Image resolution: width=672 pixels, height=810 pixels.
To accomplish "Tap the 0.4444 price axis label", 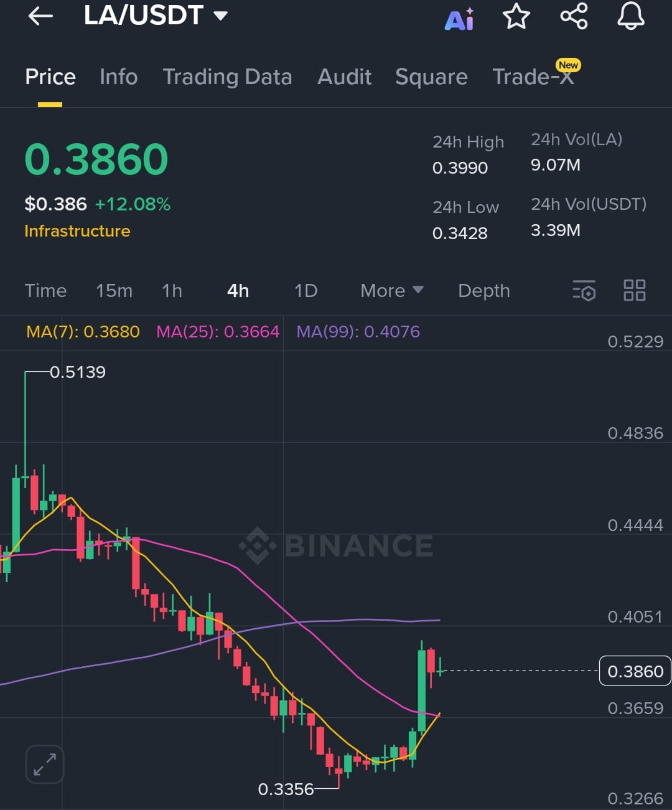I will tap(635, 525).
